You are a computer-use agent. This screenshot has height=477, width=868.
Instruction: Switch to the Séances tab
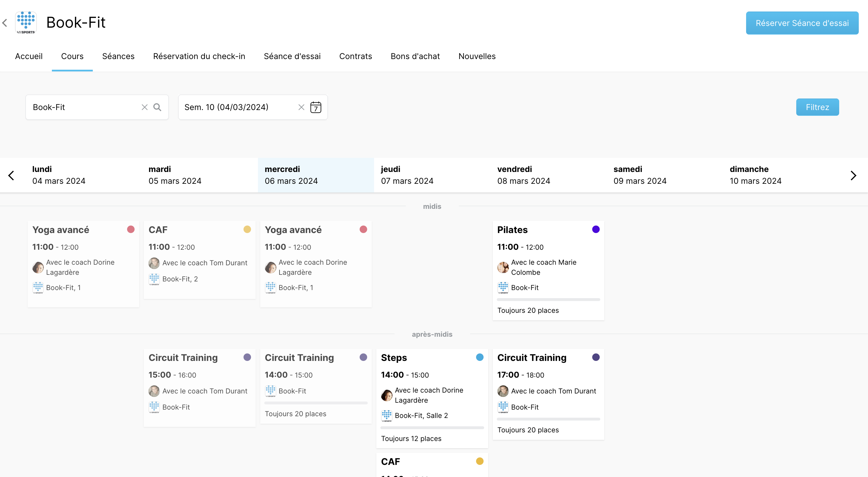(x=118, y=56)
